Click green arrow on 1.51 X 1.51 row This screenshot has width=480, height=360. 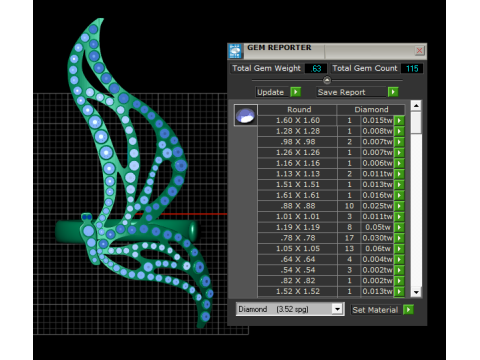click(399, 184)
